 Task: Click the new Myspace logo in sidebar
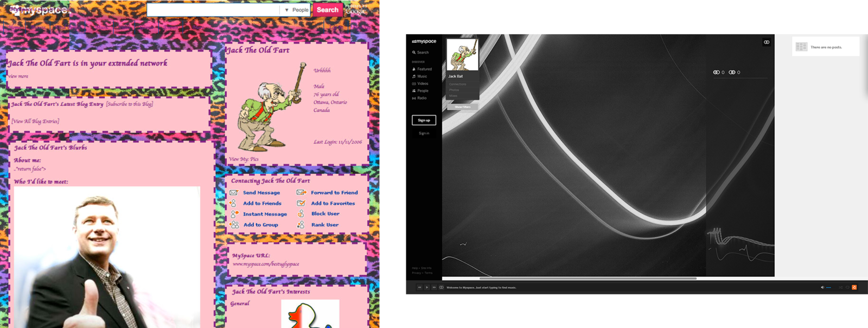point(424,41)
